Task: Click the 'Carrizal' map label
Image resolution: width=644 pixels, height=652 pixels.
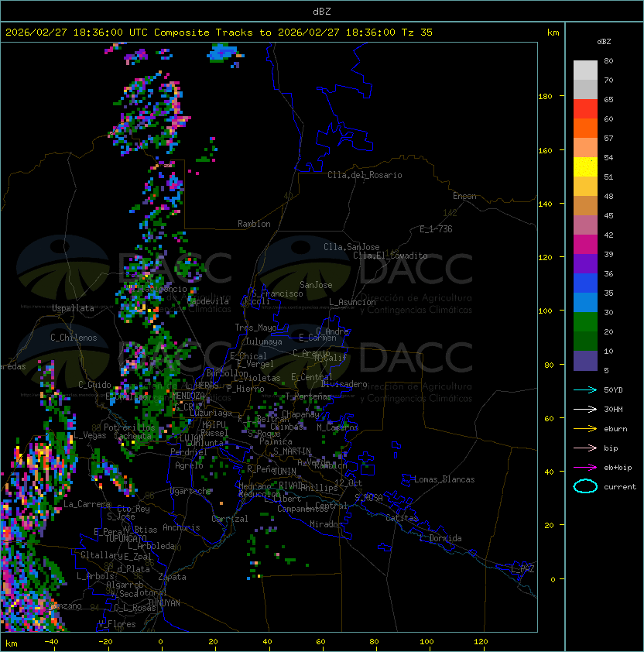Action: (230, 519)
